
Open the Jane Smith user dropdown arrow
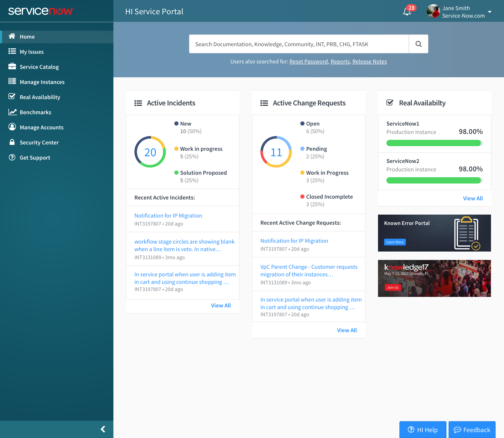coord(490,12)
